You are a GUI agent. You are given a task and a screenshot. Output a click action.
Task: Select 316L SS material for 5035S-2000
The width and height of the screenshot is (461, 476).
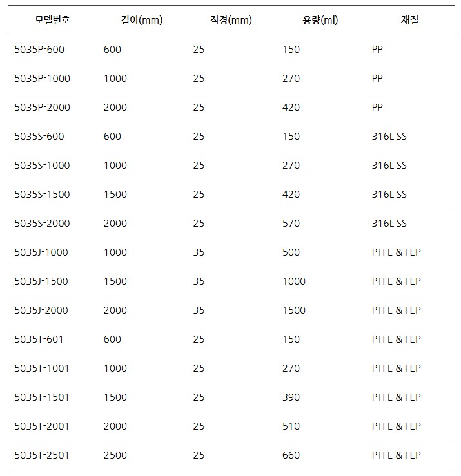pyautogui.click(x=389, y=224)
